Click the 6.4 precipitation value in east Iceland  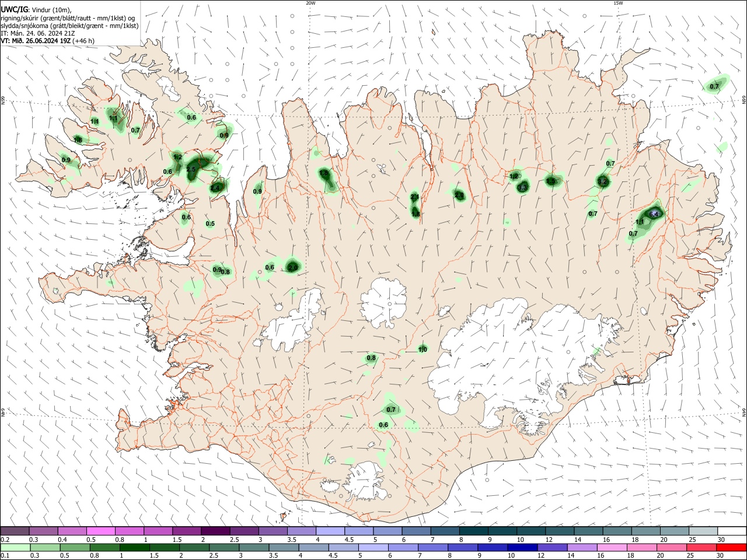click(654, 214)
